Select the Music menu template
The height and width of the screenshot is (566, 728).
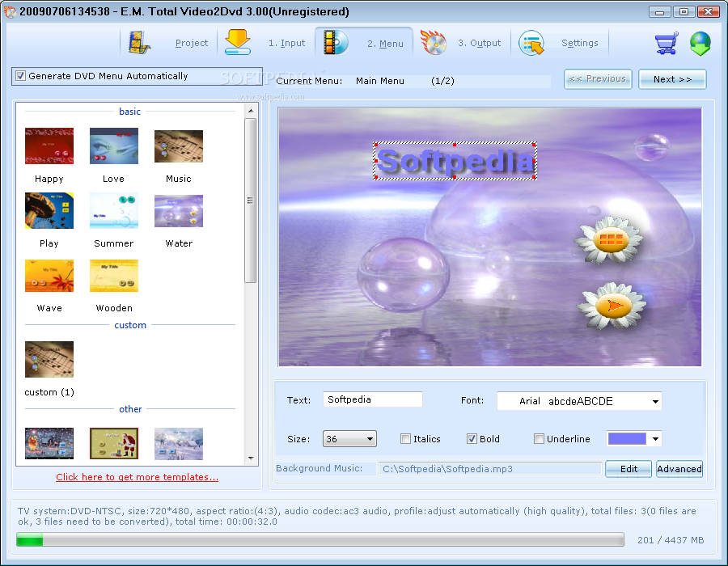[x=179, y=146]
